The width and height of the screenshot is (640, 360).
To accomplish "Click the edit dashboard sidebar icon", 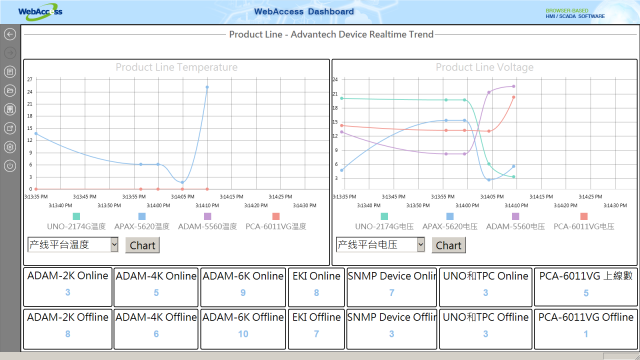I will point(10,128).
